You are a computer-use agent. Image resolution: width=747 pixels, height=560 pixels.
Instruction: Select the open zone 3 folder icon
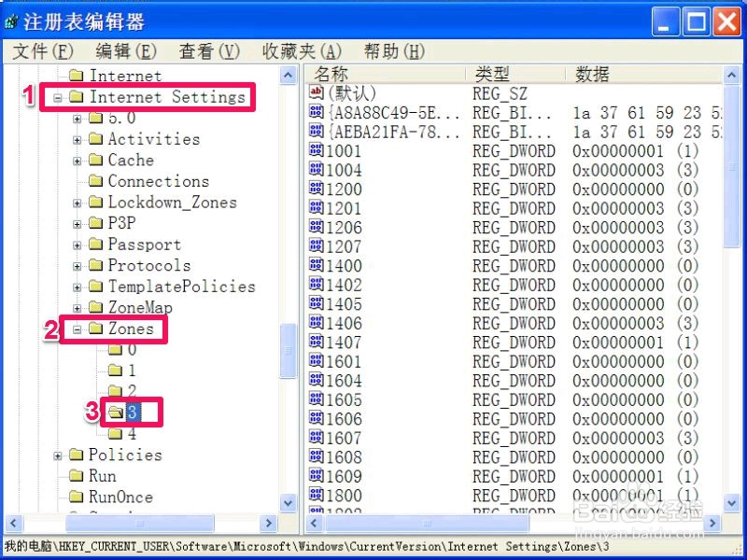click(115, 413)
